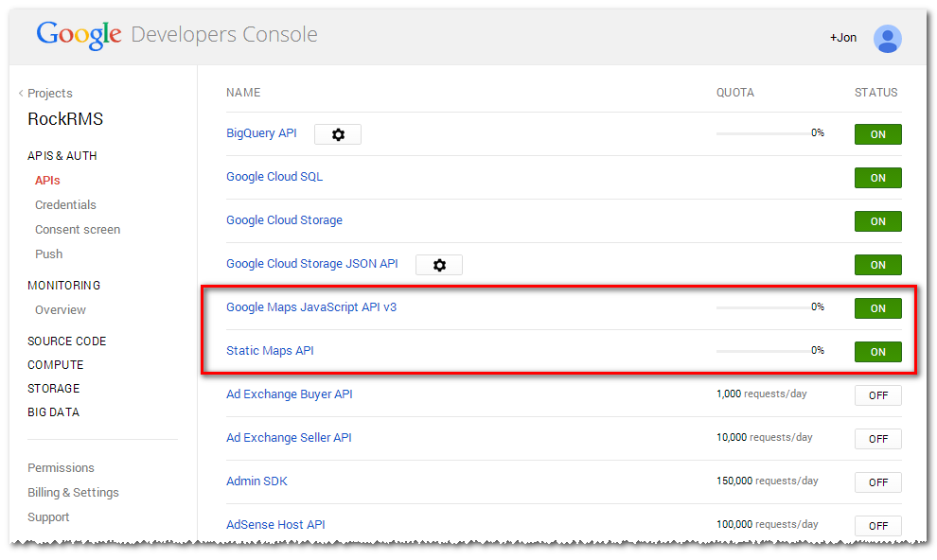Select Consent screen in the sidebar

point(78,230)
